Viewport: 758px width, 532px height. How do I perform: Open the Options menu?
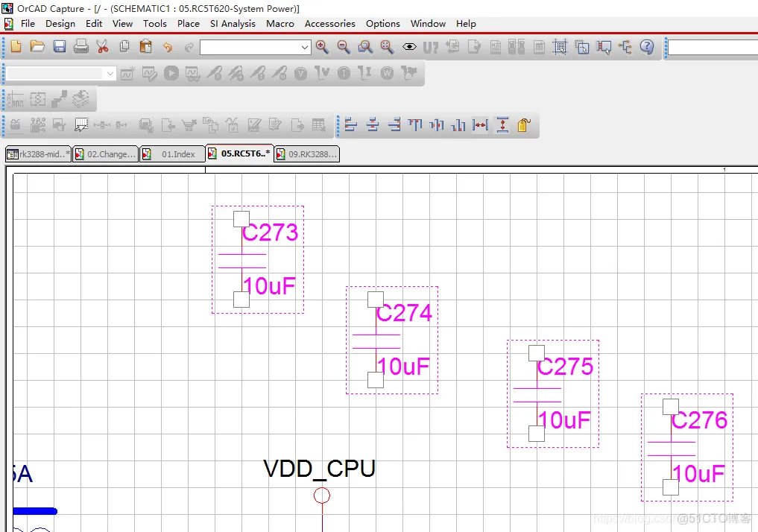click(x=383, y=24)
